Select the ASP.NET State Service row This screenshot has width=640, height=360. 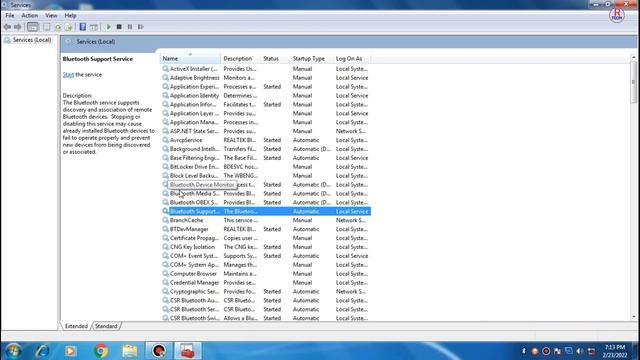click(266, 131)
